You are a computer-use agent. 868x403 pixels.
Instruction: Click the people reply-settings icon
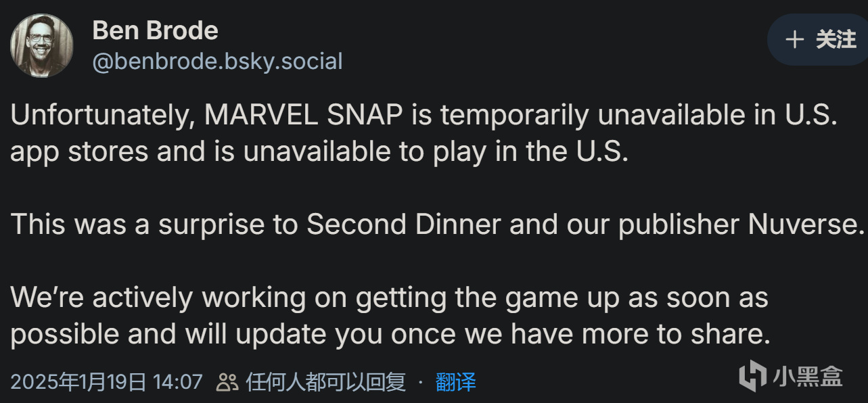227,383
